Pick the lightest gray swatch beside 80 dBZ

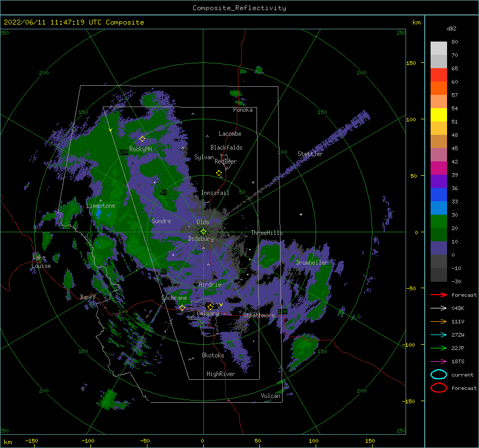[x=439, y=48]
